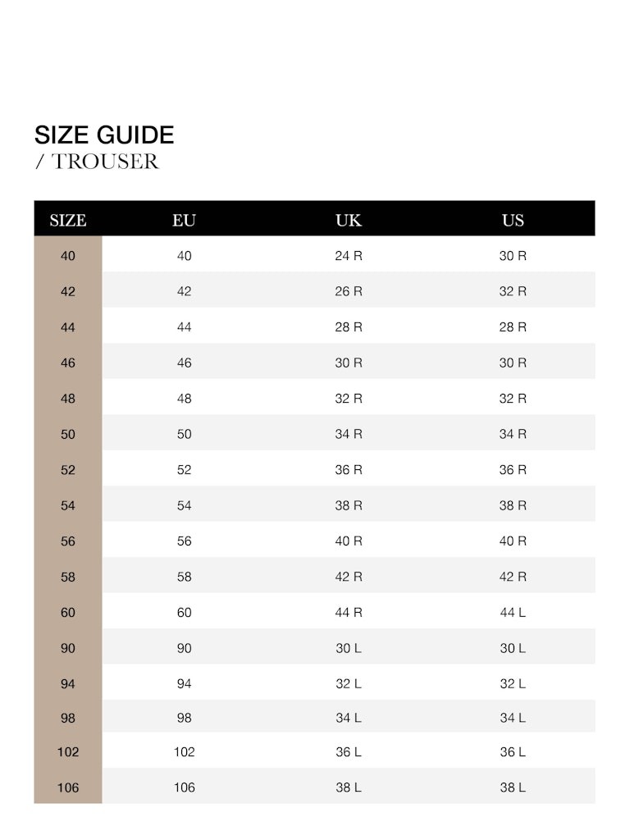Click US value 28 R in row 44

pos(513,327)
